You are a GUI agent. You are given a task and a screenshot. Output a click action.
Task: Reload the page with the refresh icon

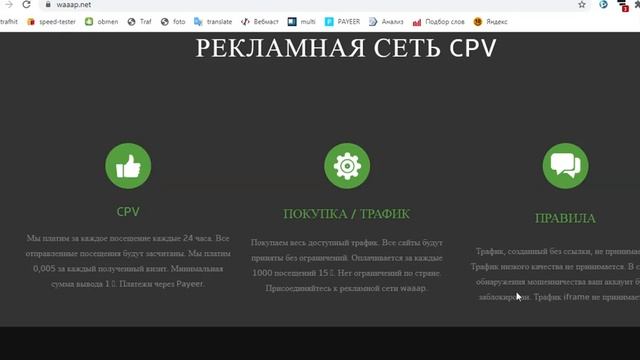click(27, 4)
